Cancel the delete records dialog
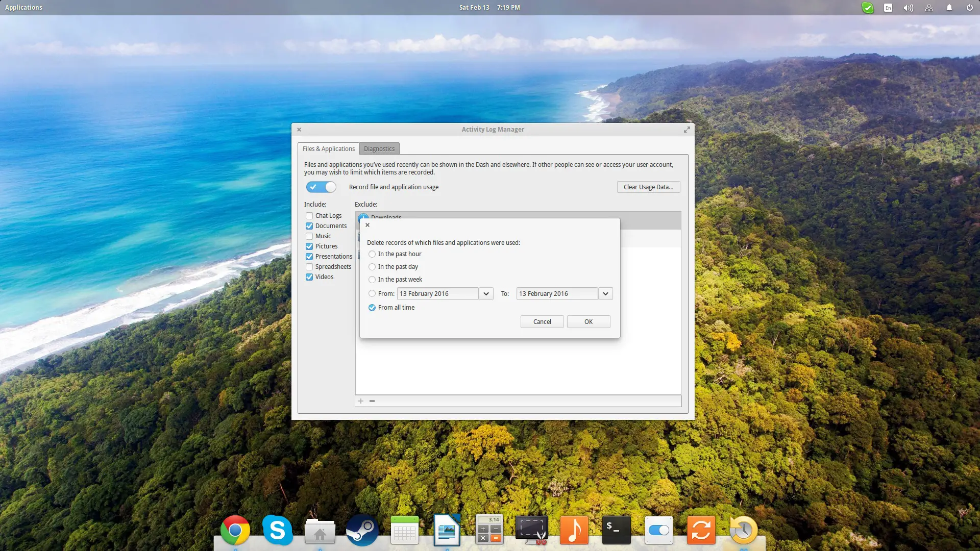Screen dimensions: 980x551 tap(542, 322)
